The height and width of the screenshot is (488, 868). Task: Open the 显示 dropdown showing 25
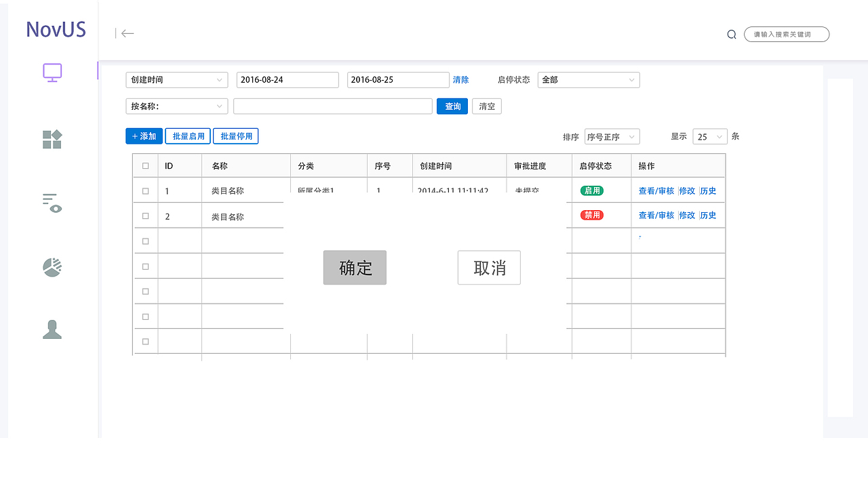coord(709,136)
